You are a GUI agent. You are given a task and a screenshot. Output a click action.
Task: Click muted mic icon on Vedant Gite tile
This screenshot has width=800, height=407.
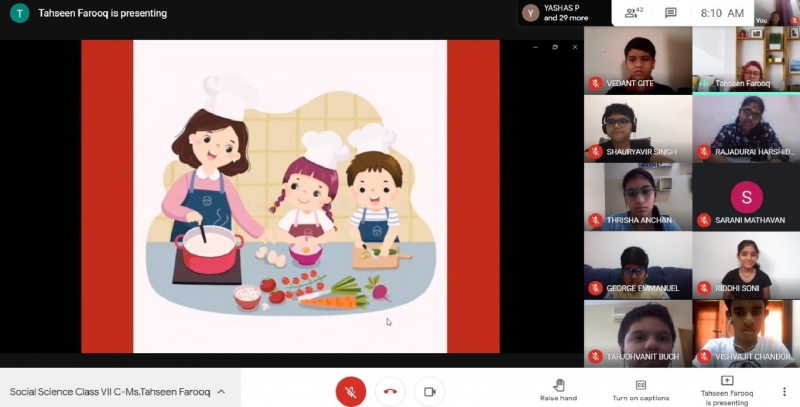[596, 83]
